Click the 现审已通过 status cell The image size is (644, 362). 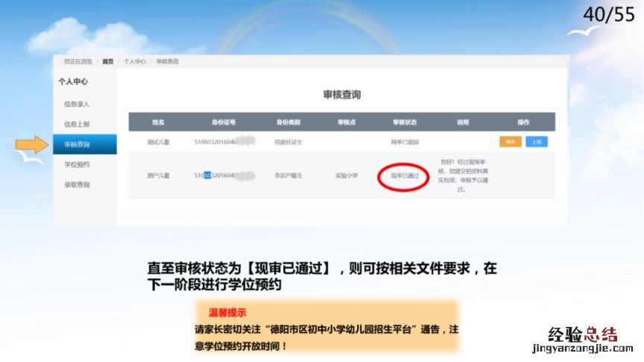tap(405, 175)
